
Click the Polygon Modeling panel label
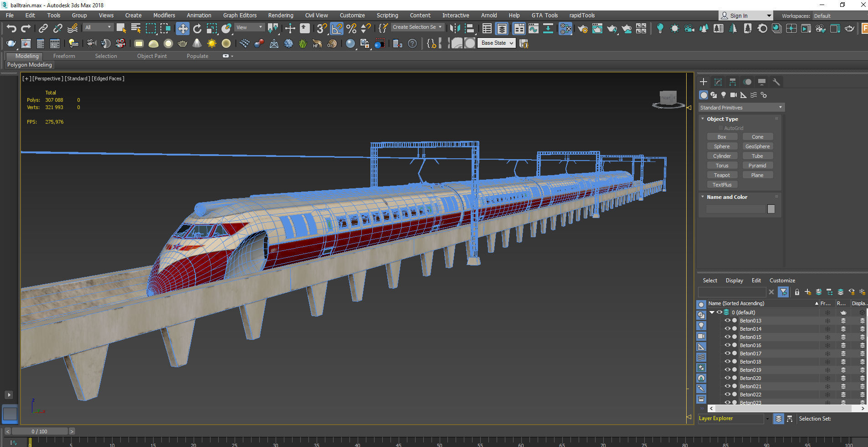tap(30, 65)
